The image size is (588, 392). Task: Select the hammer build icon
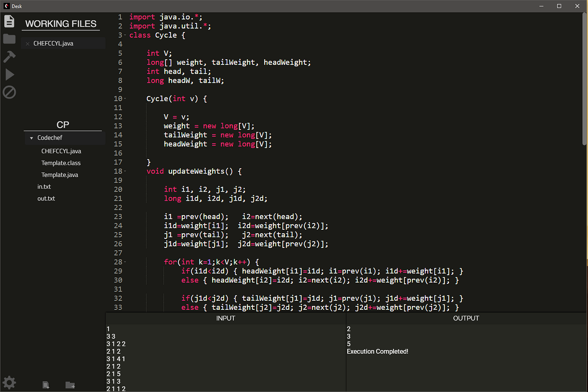(x=9, y=56)
